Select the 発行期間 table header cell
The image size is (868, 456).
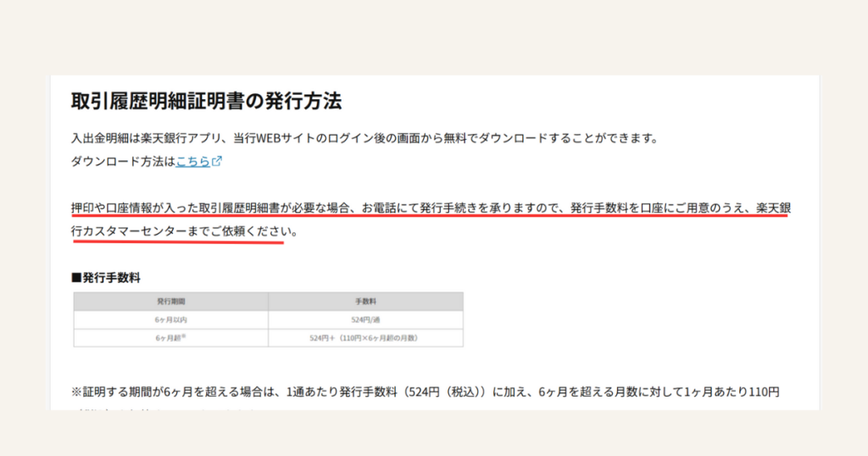170,301
